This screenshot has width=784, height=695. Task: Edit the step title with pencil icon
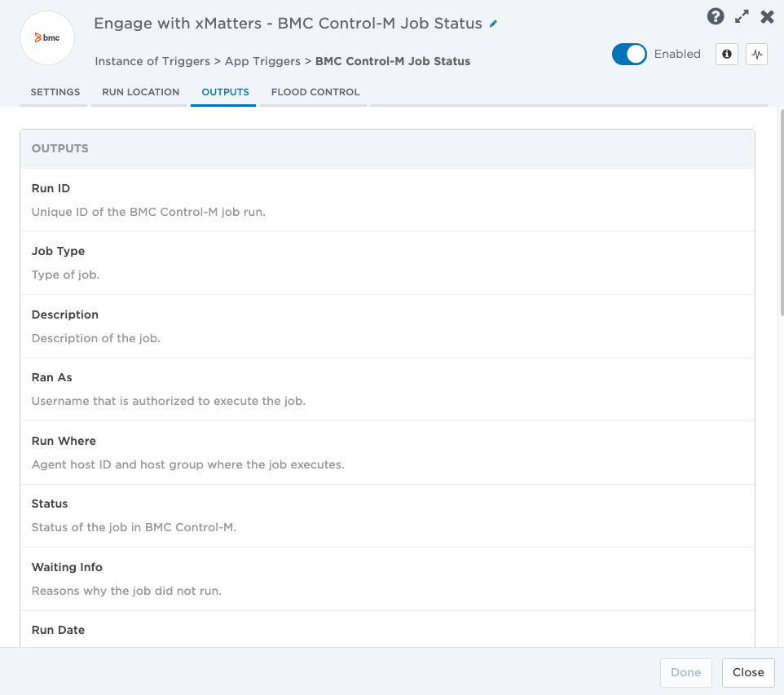point(494,24)
